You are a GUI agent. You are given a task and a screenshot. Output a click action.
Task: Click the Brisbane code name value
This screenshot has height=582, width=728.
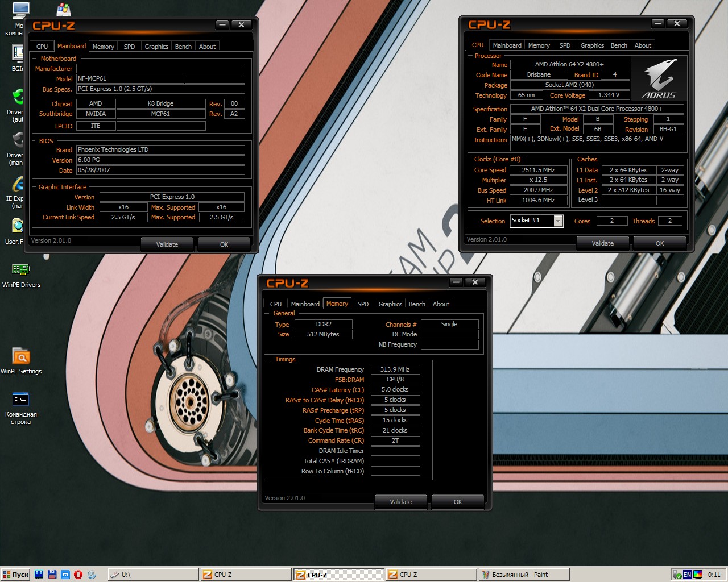coord(539,74)
